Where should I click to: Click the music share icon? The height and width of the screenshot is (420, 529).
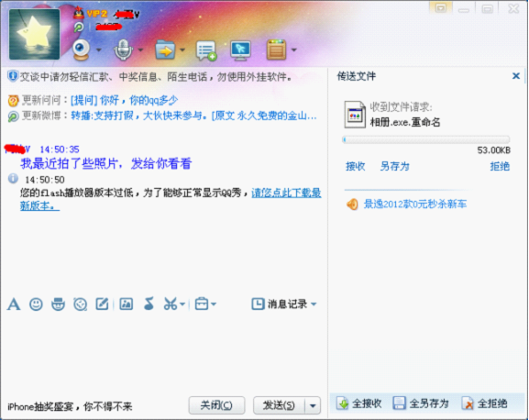149,304
